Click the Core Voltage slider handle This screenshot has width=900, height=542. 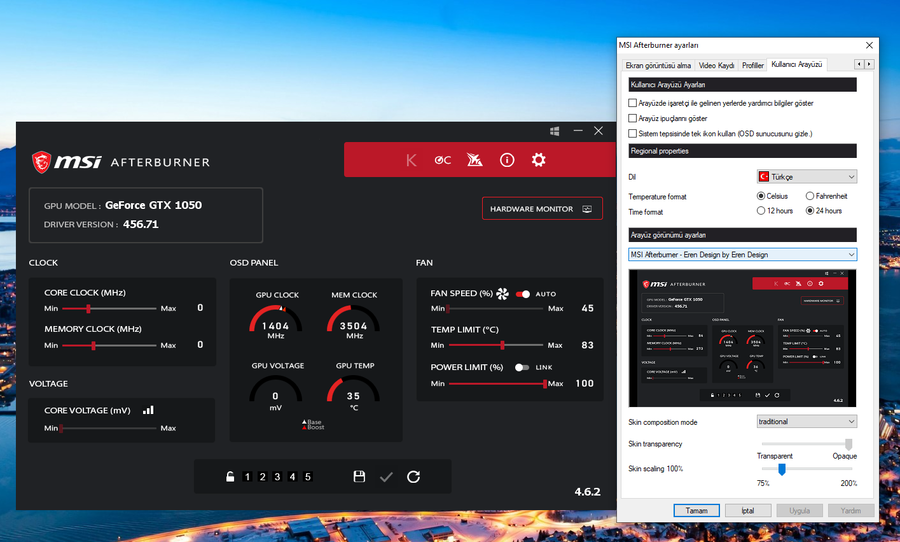tap(61, 428)
